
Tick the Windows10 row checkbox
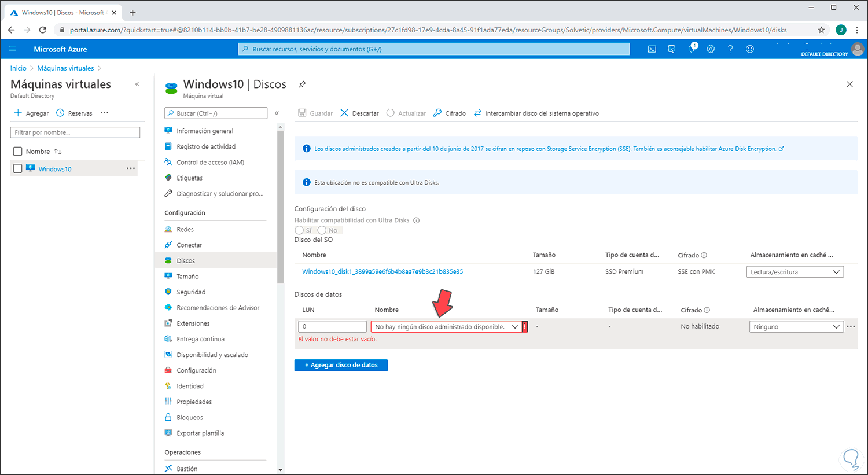coord(17,168)
